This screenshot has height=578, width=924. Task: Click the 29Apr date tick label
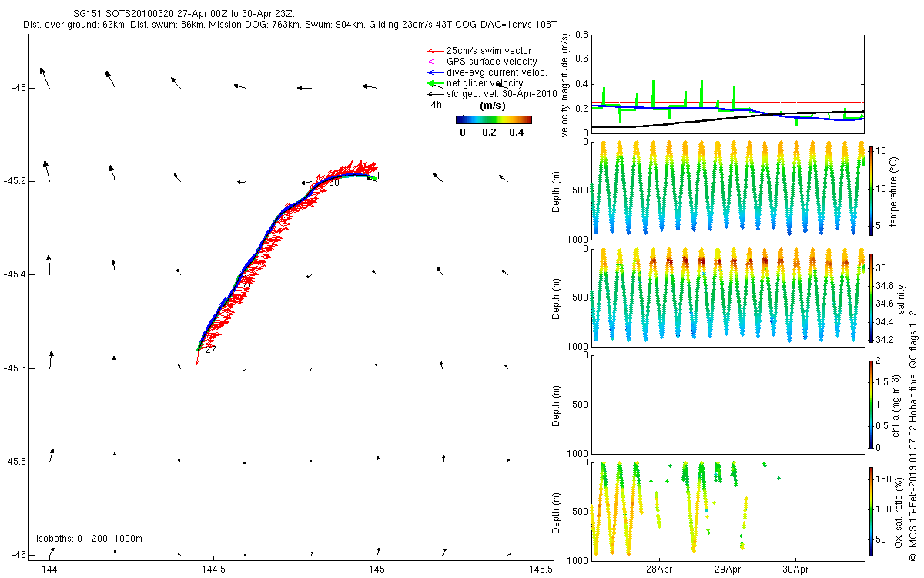pyautogui.click(x=728, y=570)
